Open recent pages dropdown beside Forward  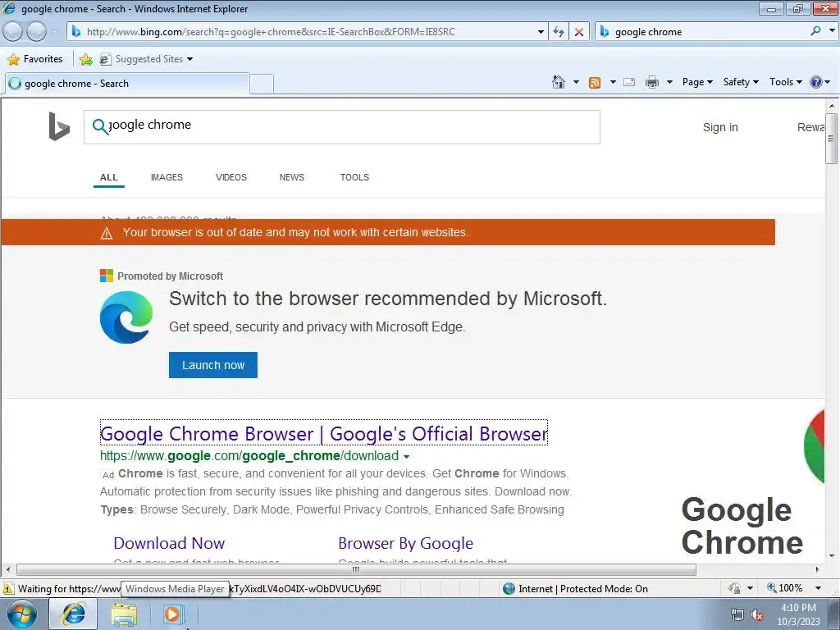55,32
